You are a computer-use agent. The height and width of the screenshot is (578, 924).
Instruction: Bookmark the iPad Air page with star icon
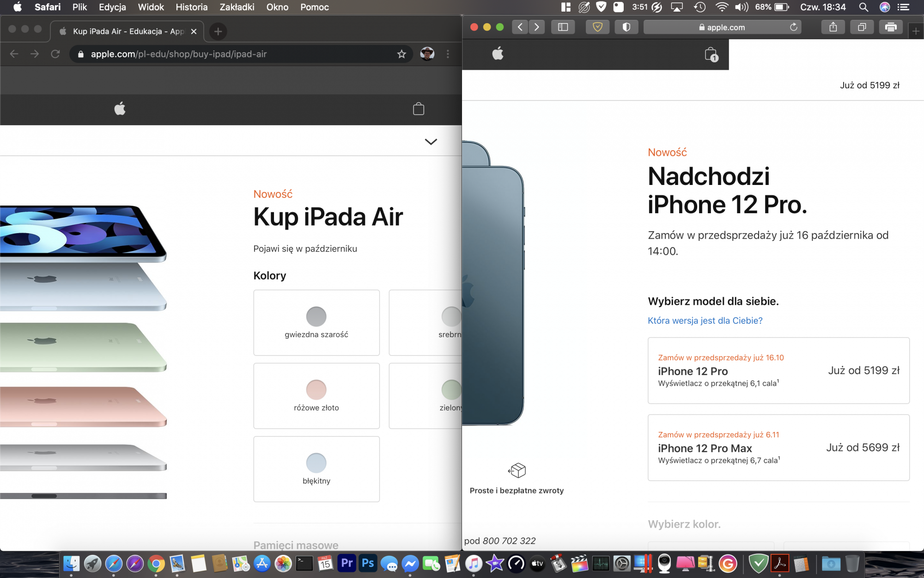(x=401, y=54)
